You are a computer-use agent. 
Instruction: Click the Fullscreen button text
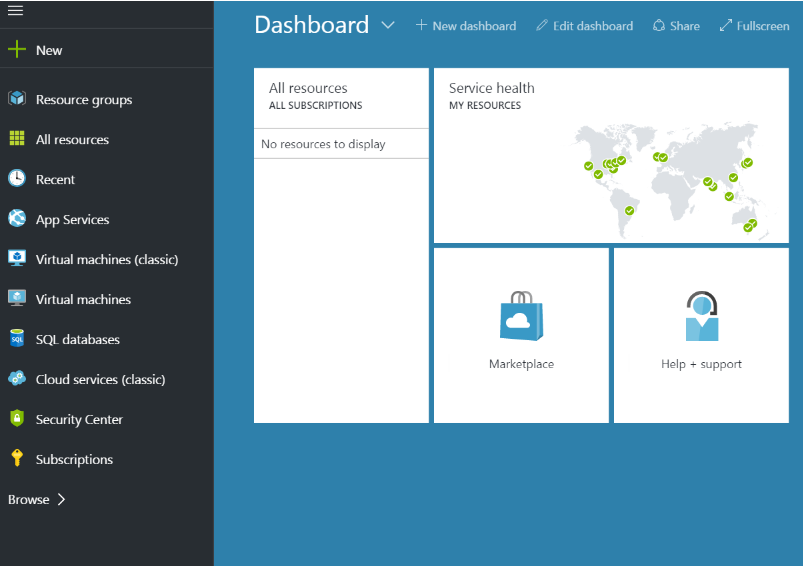point(763,26)
